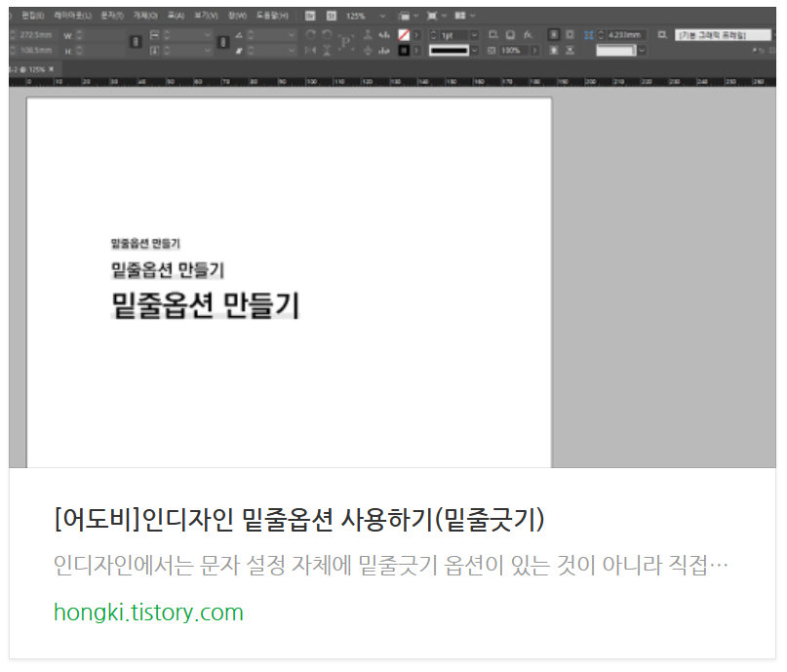The image size is (787, 672).
Task: Click the fill swatch showing none
Action: 404,35
